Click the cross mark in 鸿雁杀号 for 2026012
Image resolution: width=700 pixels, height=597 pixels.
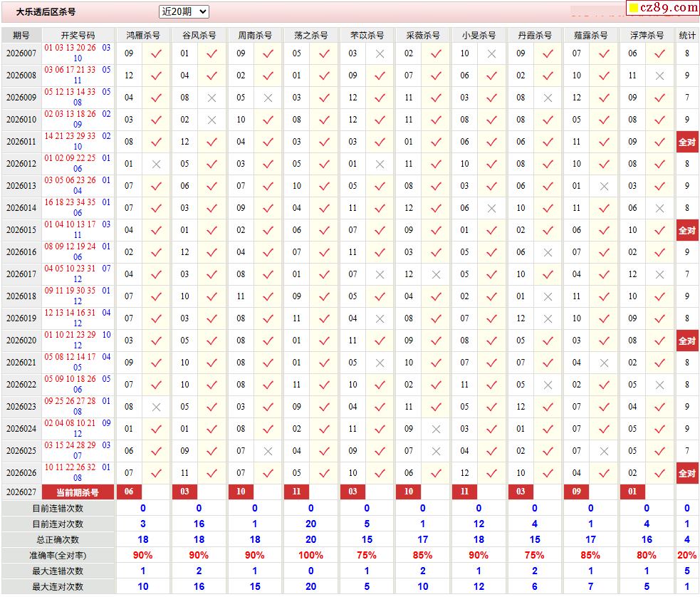coord(156,164)
